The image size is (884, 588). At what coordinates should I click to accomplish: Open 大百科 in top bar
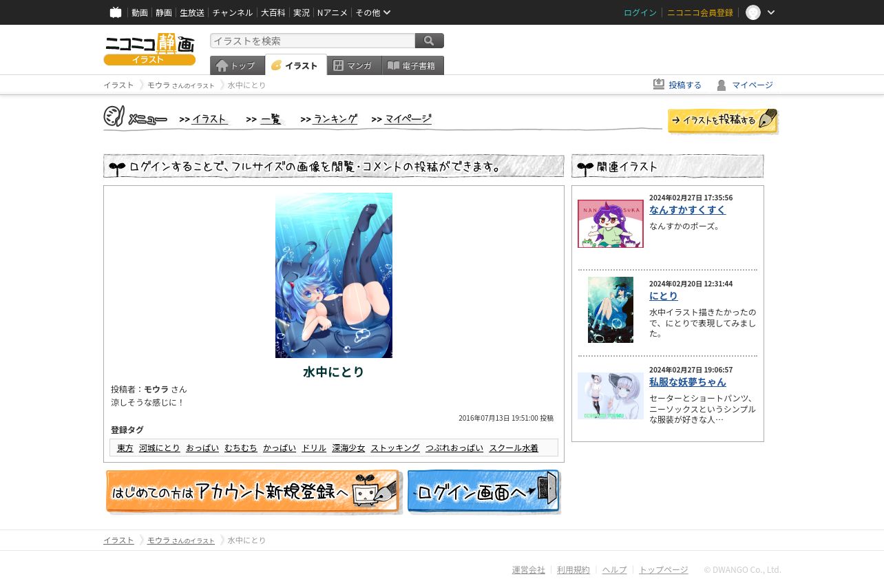click(x=273, y=12)
